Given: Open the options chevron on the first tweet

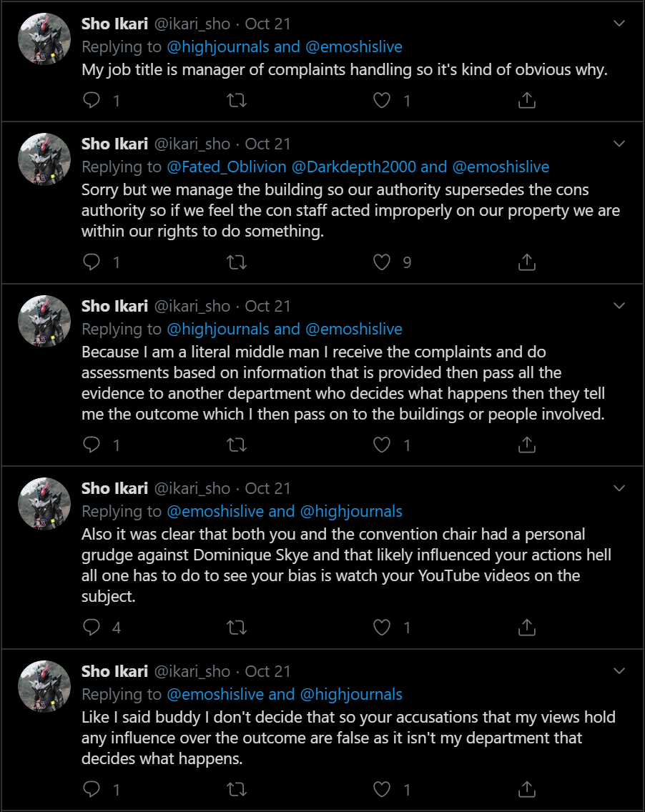Looking at the screenshot, I should [619, 24].
